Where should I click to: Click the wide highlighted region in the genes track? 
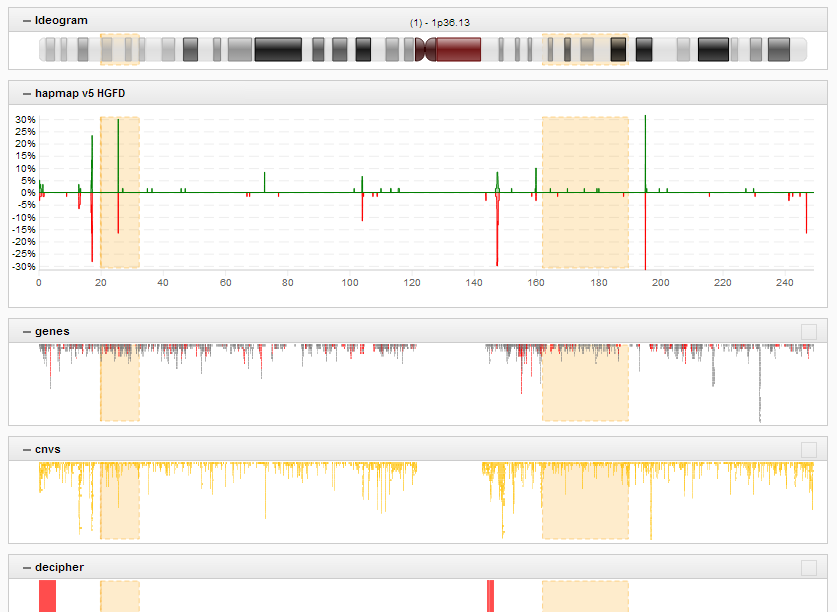(585, 384)
